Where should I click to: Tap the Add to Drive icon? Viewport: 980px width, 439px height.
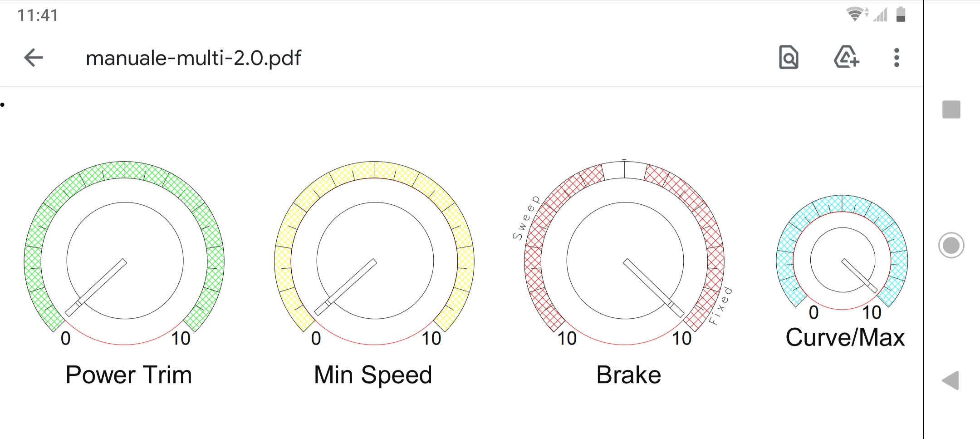(846, 58)
